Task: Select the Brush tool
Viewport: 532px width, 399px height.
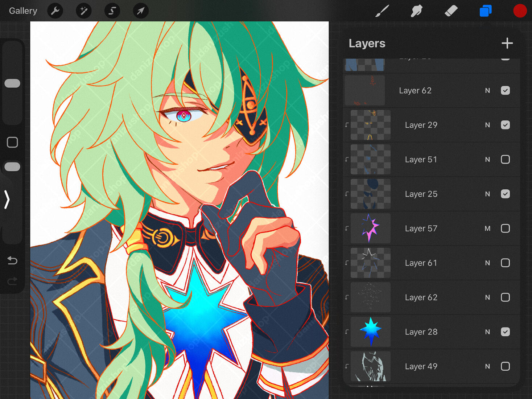Action: tap(382, 11)
